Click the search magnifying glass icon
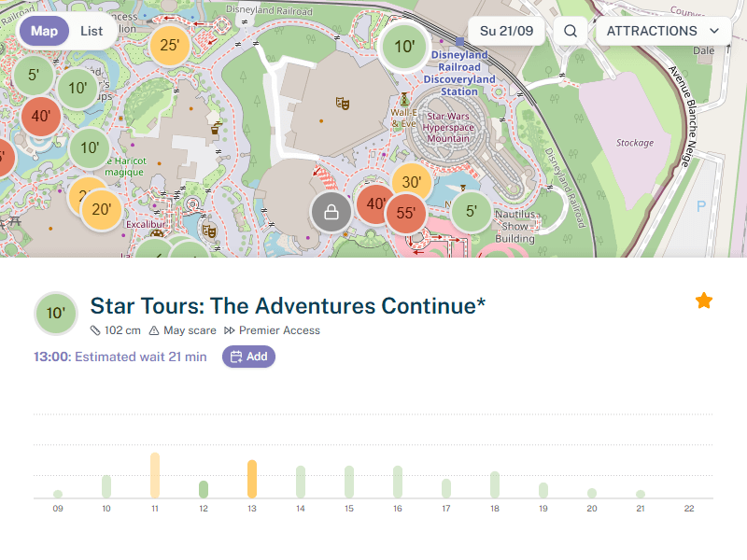This screenshot has height=560, width=747. (570, 31)
